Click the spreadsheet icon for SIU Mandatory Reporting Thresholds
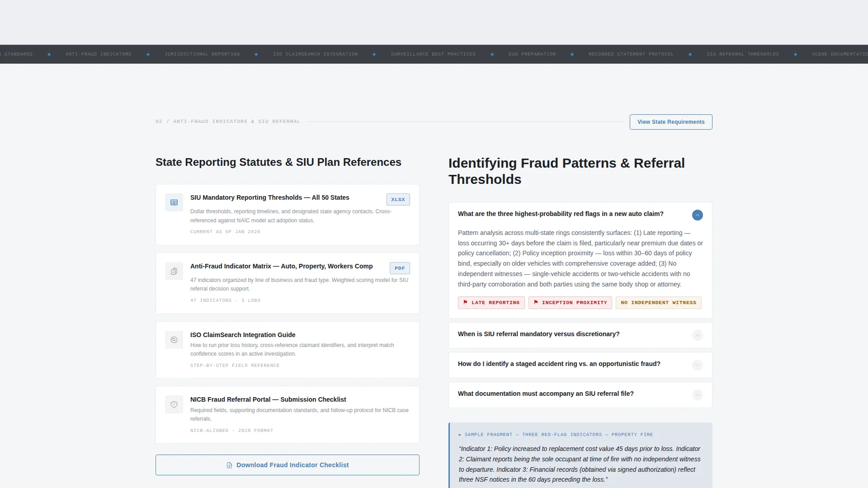Image resolution: width=868 pixels, height=488 pixels. pos(174,202)
